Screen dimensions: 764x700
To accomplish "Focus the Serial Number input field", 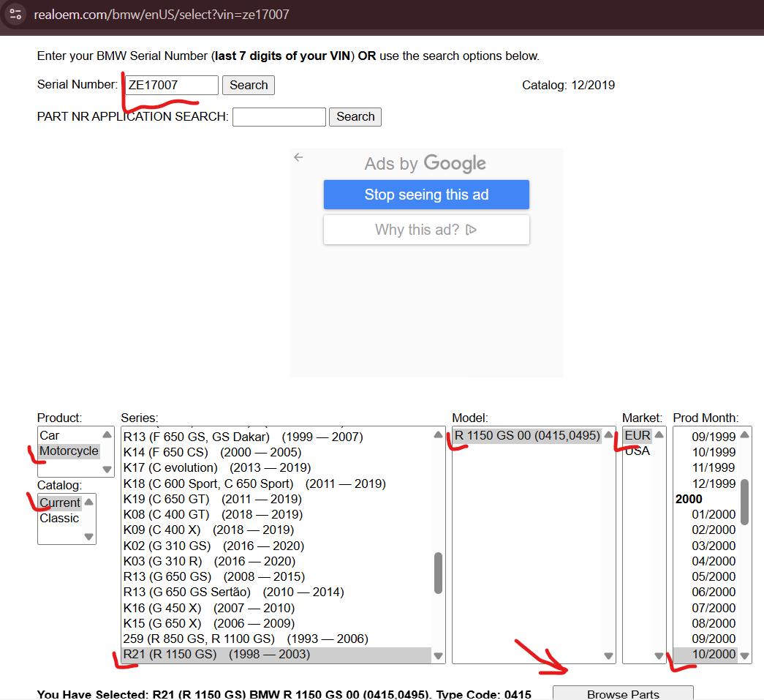I will (x=172, y=86).
